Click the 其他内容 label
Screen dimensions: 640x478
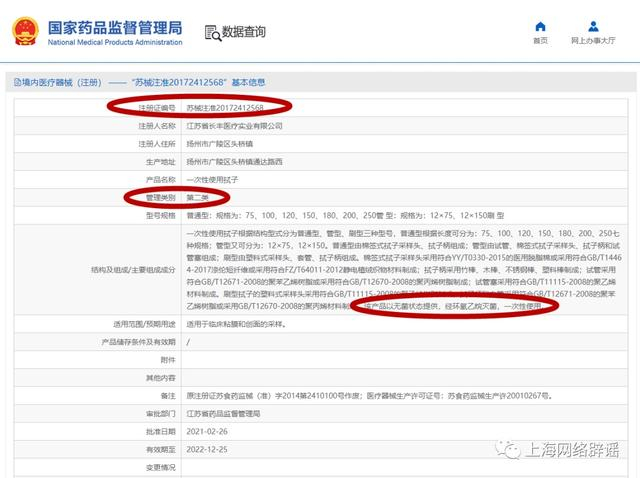pos(160,378)
